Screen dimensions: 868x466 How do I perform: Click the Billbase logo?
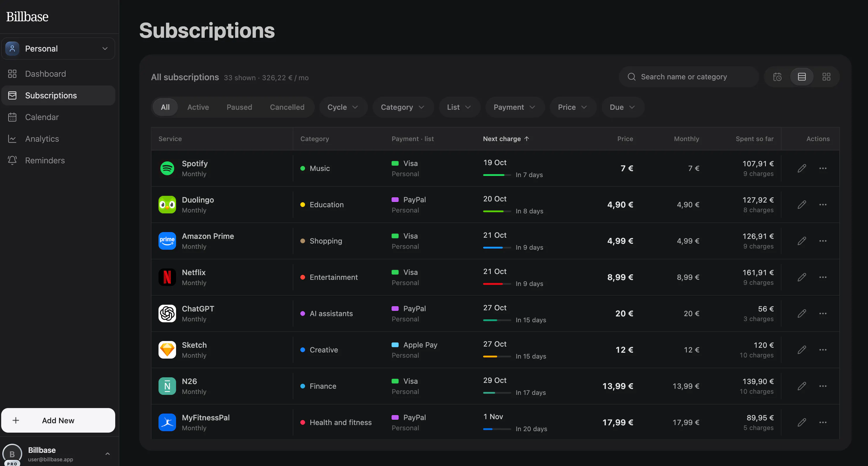27,16
